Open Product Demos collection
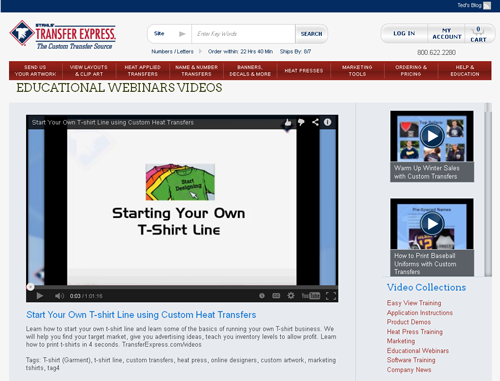500x381 pixels. tap(409, 322)
